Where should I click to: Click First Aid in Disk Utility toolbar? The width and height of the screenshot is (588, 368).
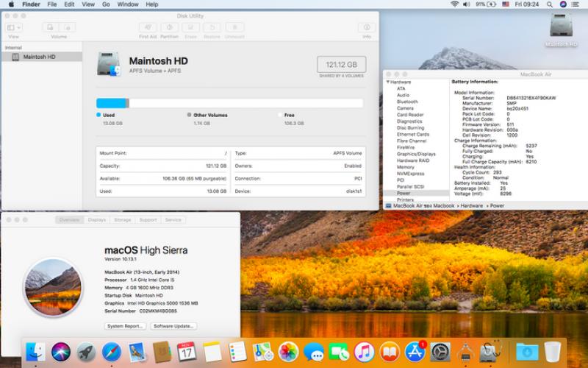click(148, 27)
